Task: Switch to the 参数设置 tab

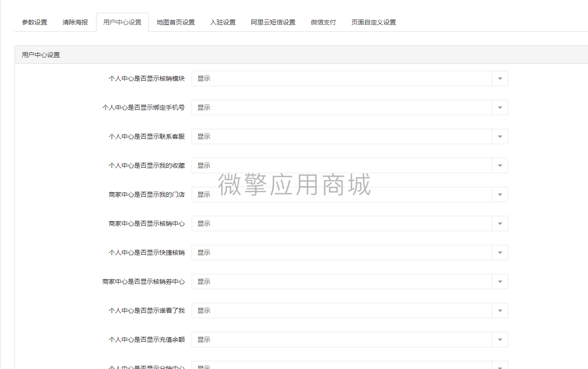Action: point(34,22)
